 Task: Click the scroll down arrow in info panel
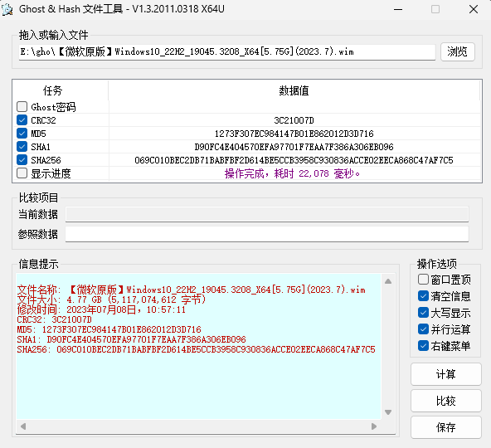pyautogui.click(x=388, y=412)
